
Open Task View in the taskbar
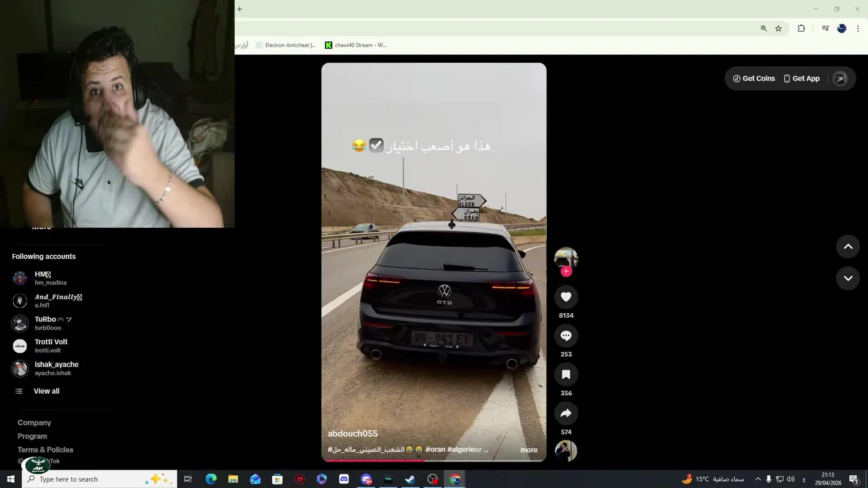[189, 479]
